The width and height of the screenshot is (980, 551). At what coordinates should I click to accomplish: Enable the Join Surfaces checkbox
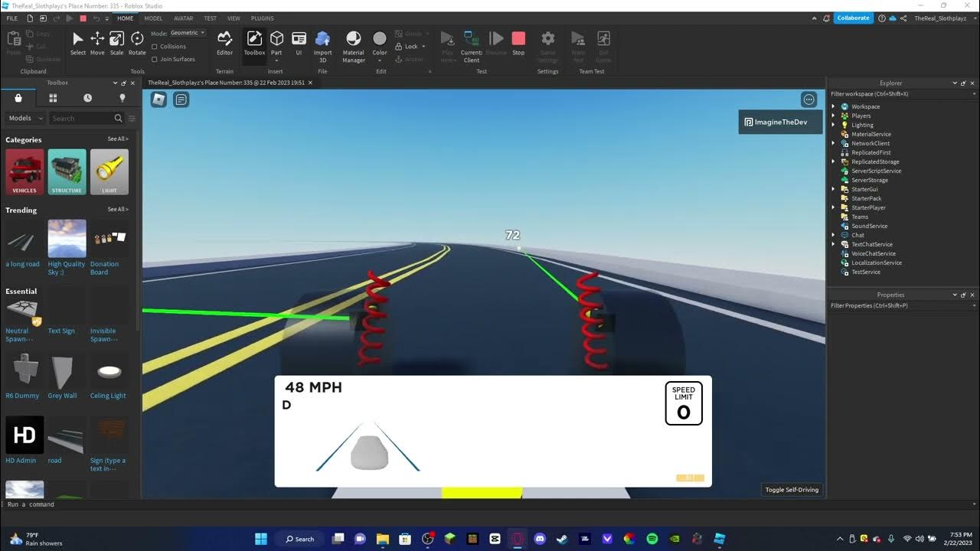155,59
